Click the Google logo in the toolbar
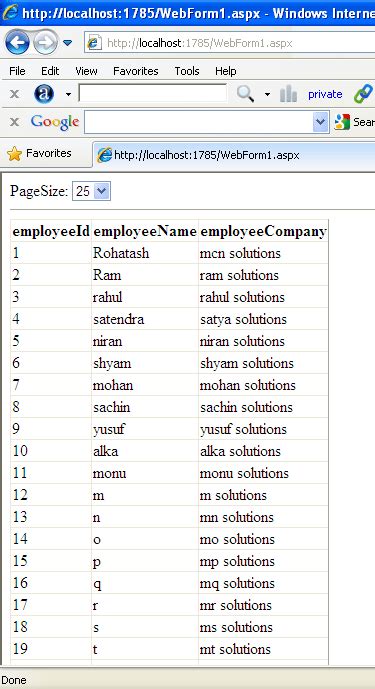 (55, 122)
